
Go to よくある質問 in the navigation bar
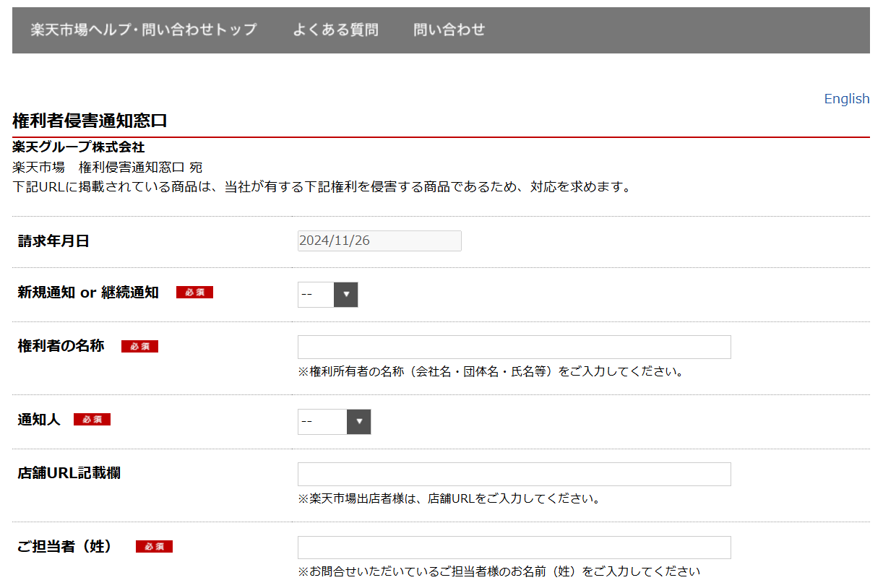pyautogui.click(x=335, y=30)
